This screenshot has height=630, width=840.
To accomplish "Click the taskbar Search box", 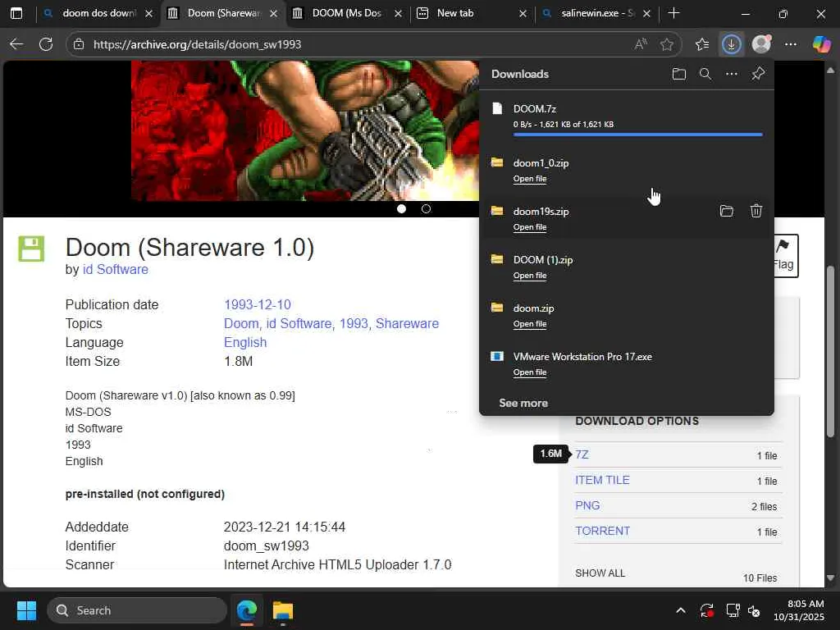I will (137, 610).
